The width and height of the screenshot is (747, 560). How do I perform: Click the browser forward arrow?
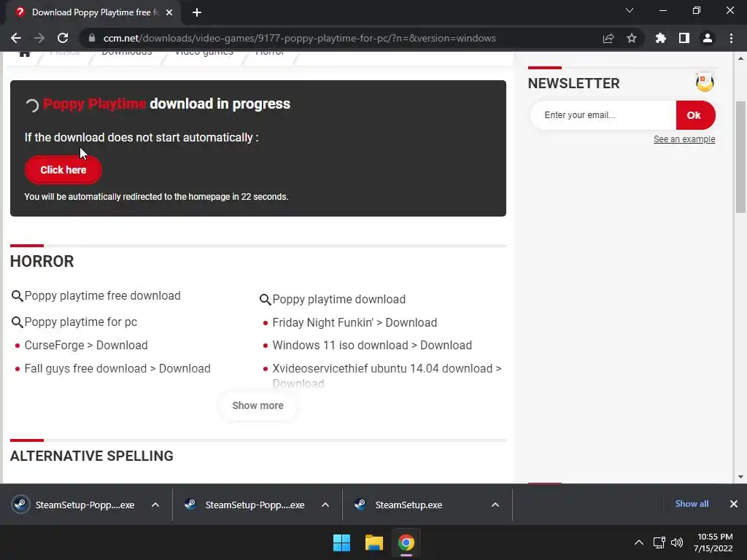coord(39,38)
